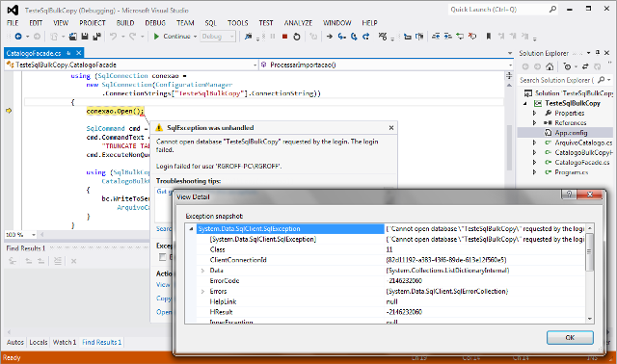Click the Find in Files toolbar icon
The height and width of the screenshot is (364, 617).
[248, 37]
